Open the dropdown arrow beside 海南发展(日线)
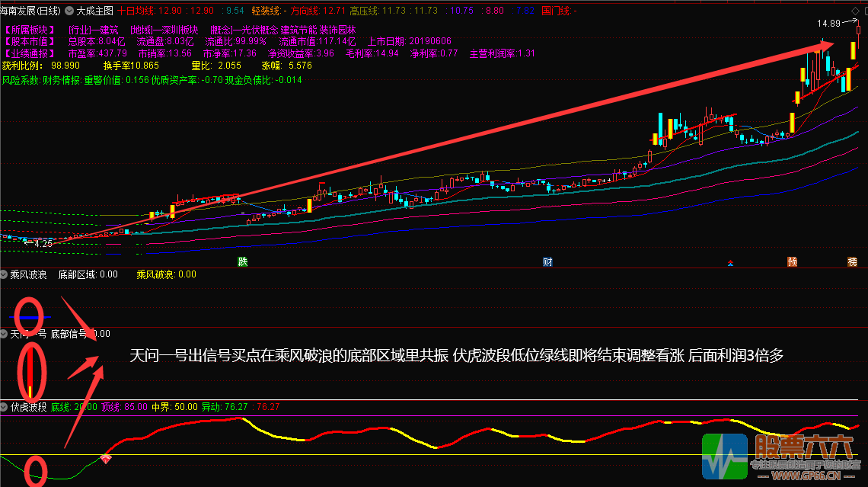868x487 pixels. 69,10
